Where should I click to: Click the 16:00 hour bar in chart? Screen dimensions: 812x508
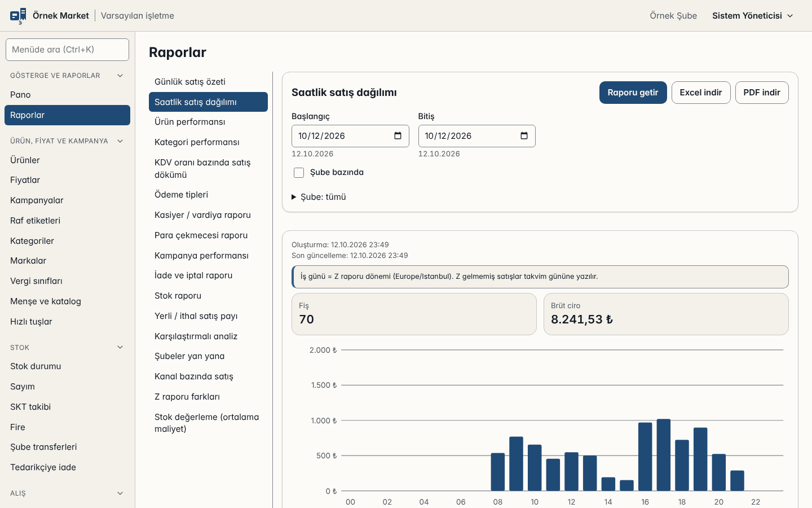coord(645,457)
